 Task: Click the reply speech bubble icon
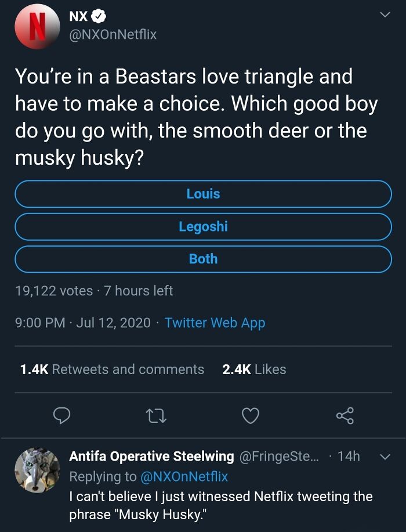61,415
